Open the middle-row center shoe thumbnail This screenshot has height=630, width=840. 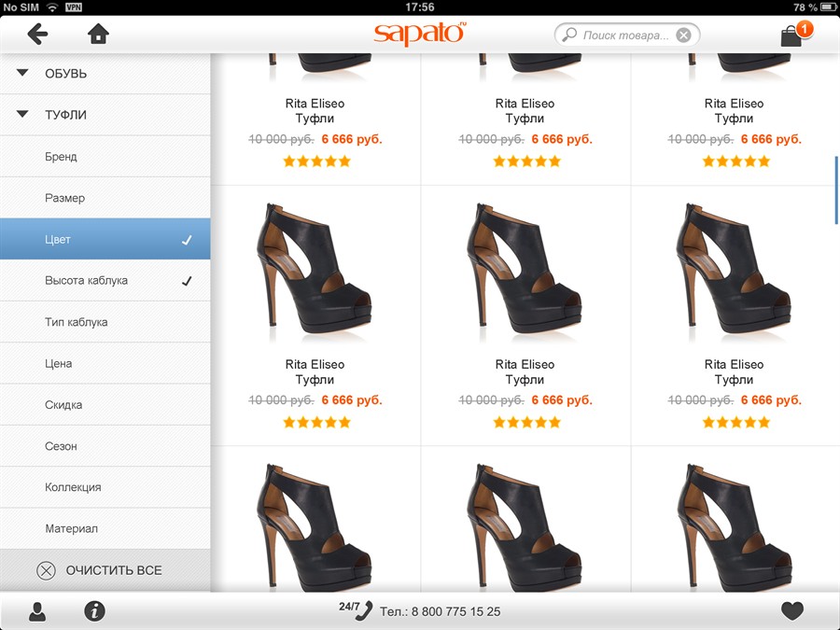click(x=525, y=271)
